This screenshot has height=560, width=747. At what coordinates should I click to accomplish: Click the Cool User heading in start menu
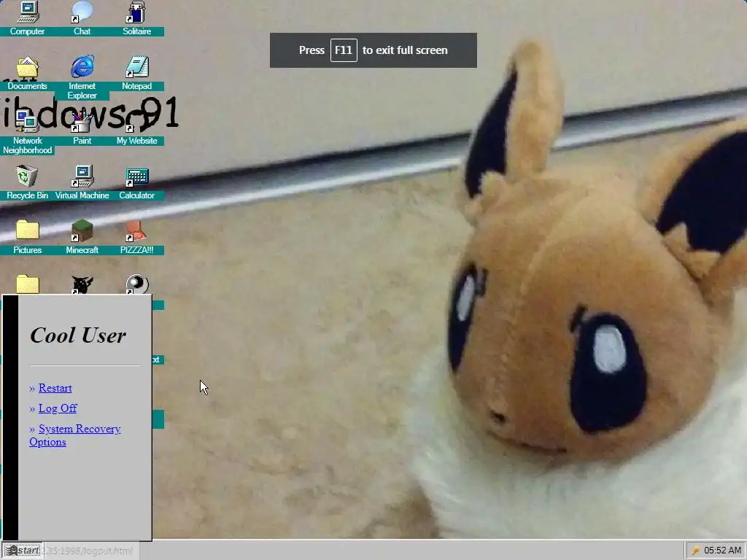78,335
